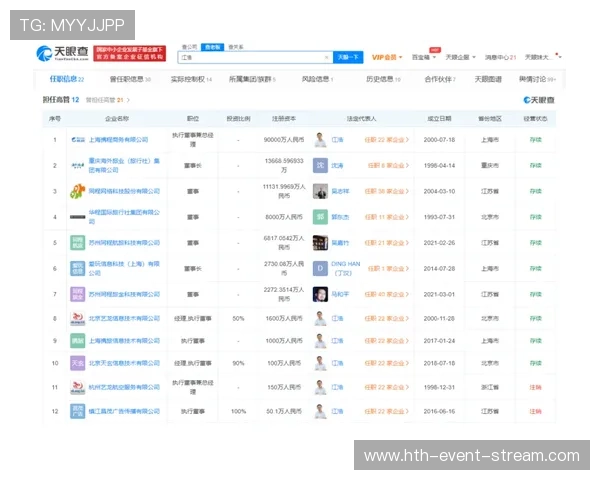Click the red eLong logo in row 11

coord(78,387)
